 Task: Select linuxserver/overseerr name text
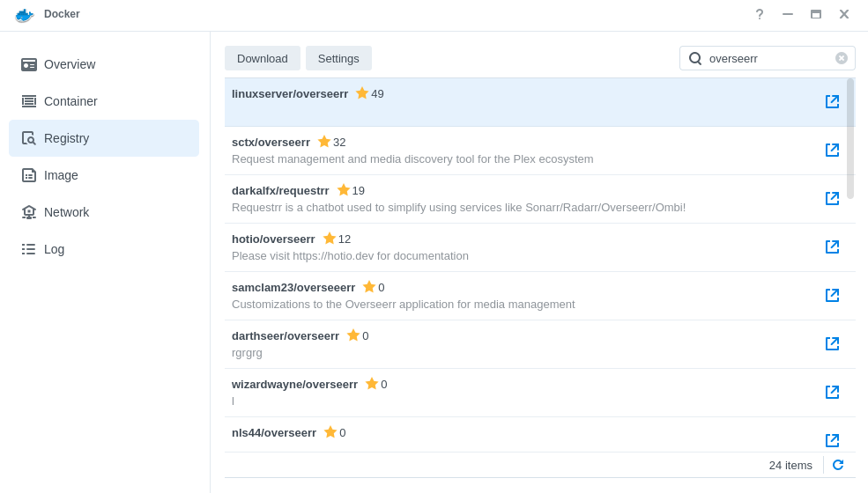tap(290, 94)
